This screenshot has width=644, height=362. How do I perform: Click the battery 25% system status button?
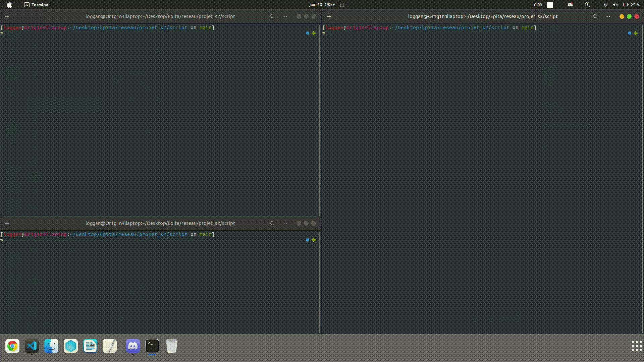pos(631,5)
